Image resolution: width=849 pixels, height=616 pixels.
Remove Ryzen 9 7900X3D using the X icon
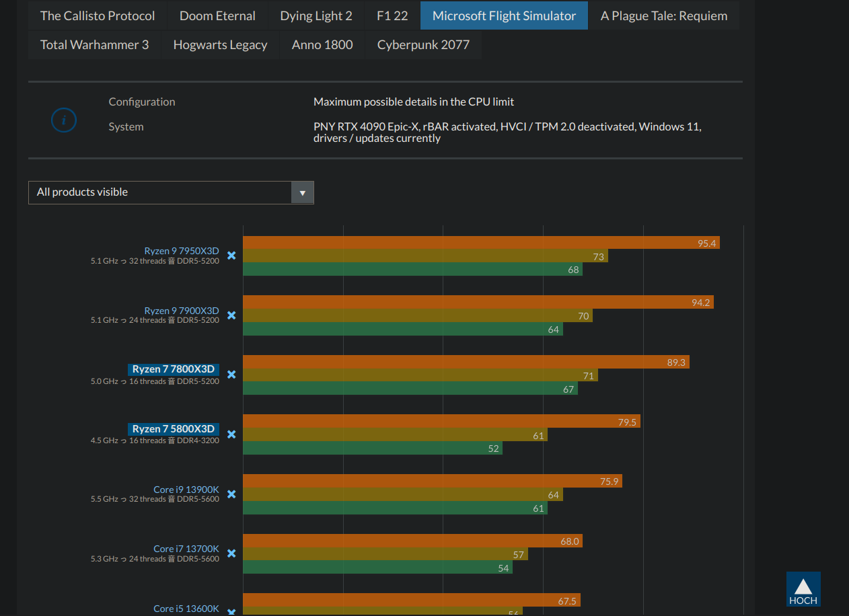click(x=231, y=315)
